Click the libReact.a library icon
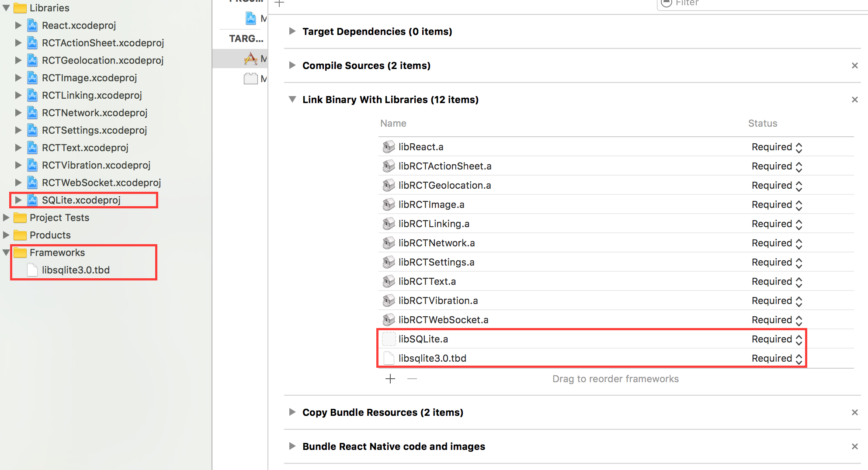Screen dimensions: 868x470 [389, 147]
